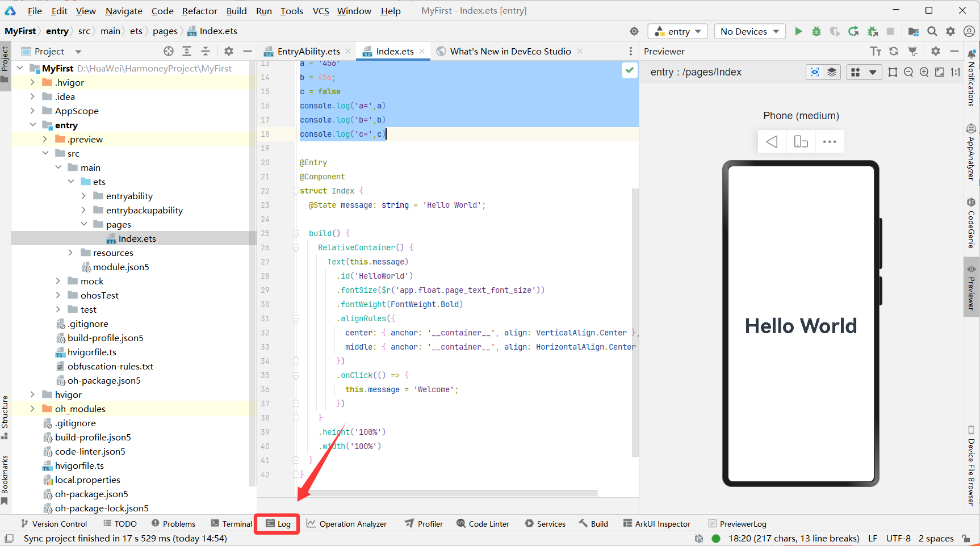
Task: Expand the oh_modules folder
Action: coord(32,409)
